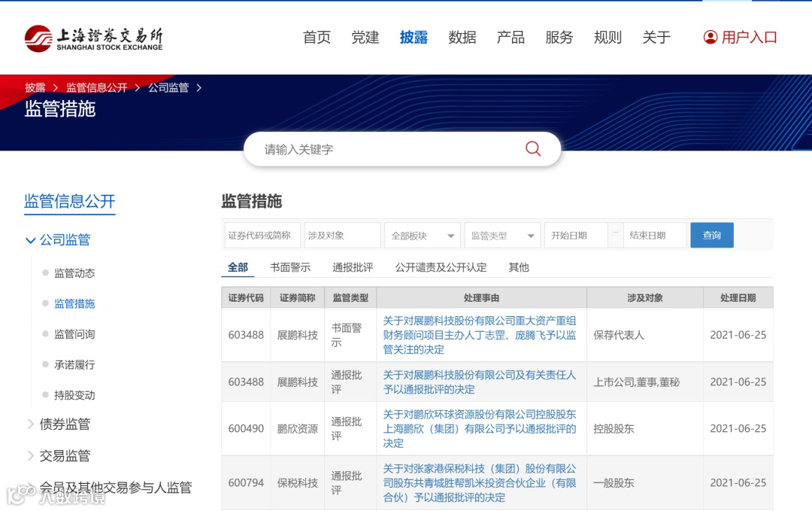The height and width of the screenshot is (511, 812).
Task: Click the magnifier search icon
Action: tap(533, 149)
